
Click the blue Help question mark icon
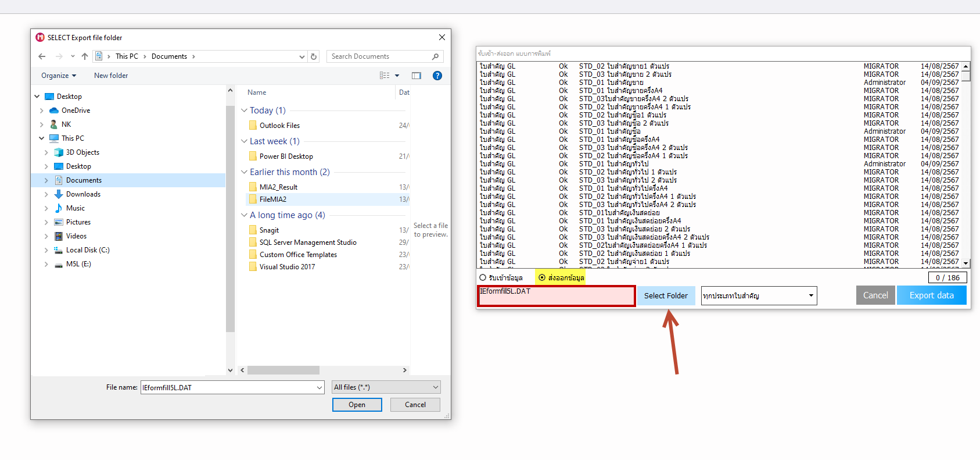click(437, 76)
